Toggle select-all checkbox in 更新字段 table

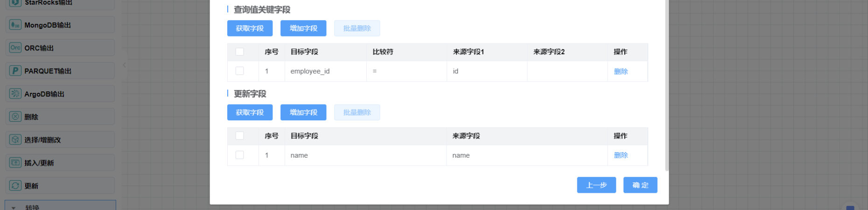[240, 136]
